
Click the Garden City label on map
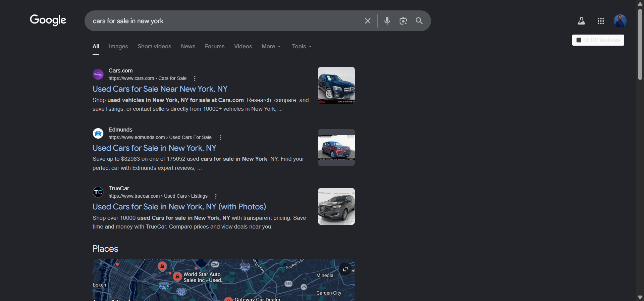pyautogui.click(x=329, y=293)
